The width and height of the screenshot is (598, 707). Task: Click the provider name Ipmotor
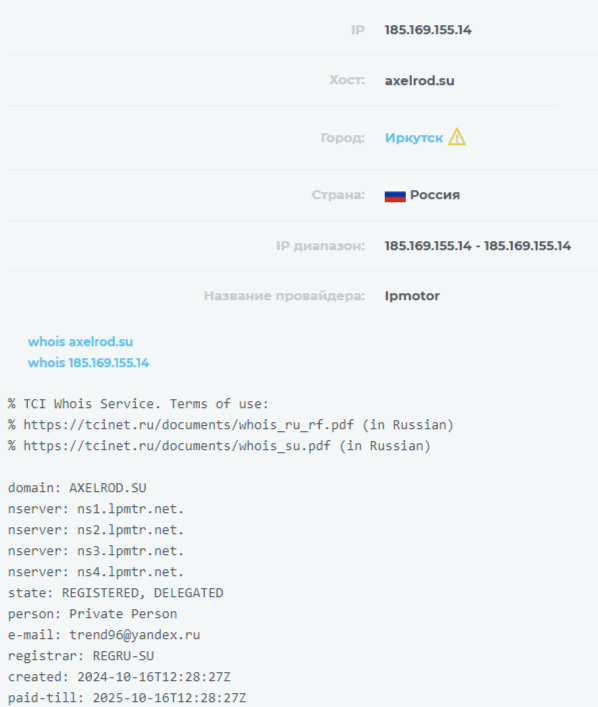[x=412, y=296]
